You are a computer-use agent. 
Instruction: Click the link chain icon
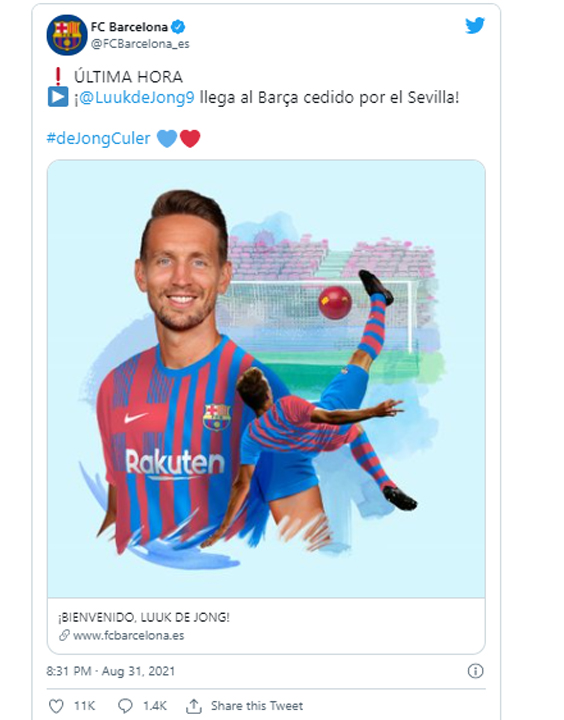click(64, 636)
